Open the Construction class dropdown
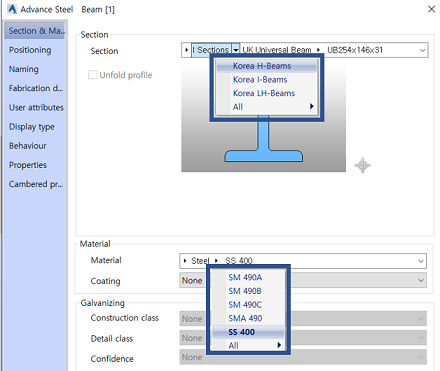The image size is (440, 371). pos(303,319)
